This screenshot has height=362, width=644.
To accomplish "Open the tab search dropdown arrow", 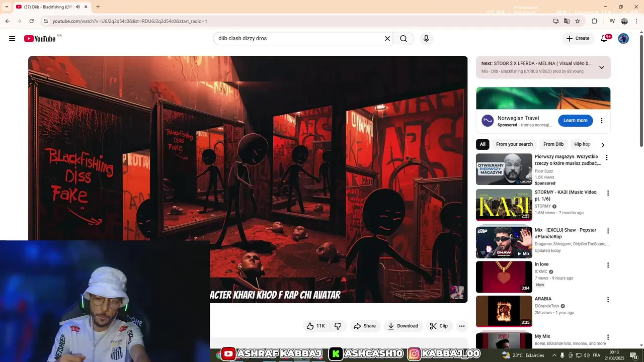I will pyautogui.click(x=7, y=7).
